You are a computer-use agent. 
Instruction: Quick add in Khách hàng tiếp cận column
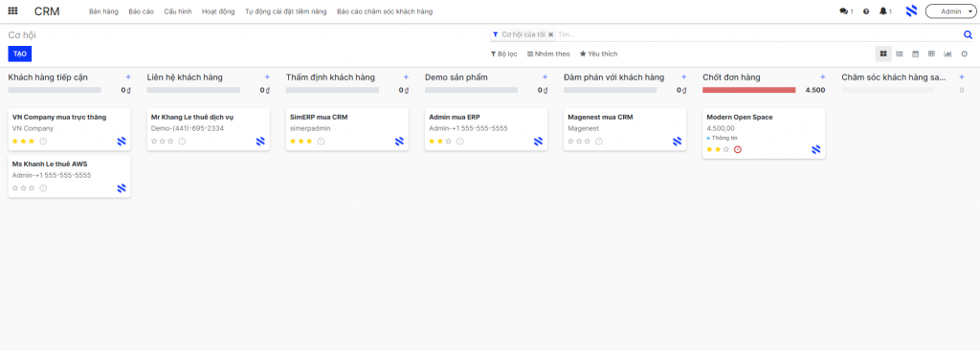[128, 77]
